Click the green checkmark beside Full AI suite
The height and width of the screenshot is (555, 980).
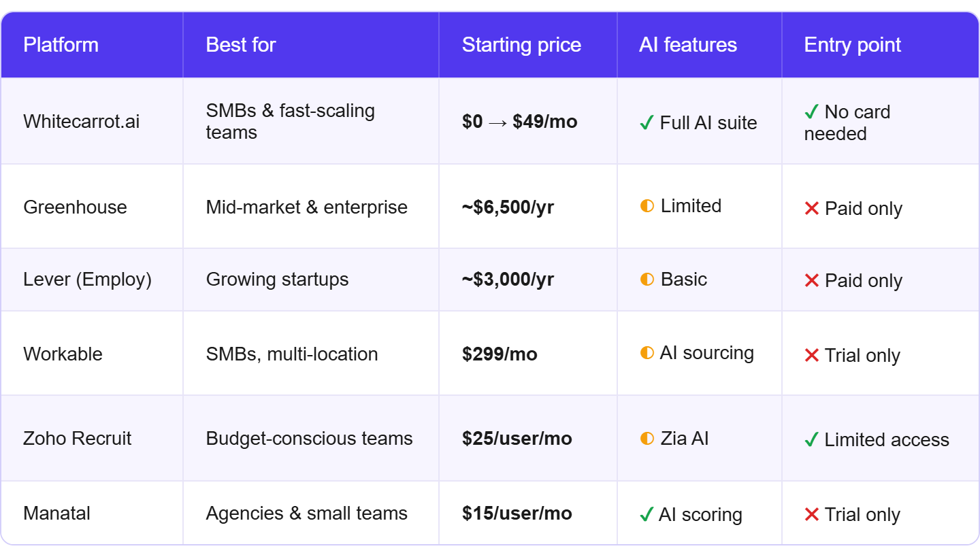647,123
